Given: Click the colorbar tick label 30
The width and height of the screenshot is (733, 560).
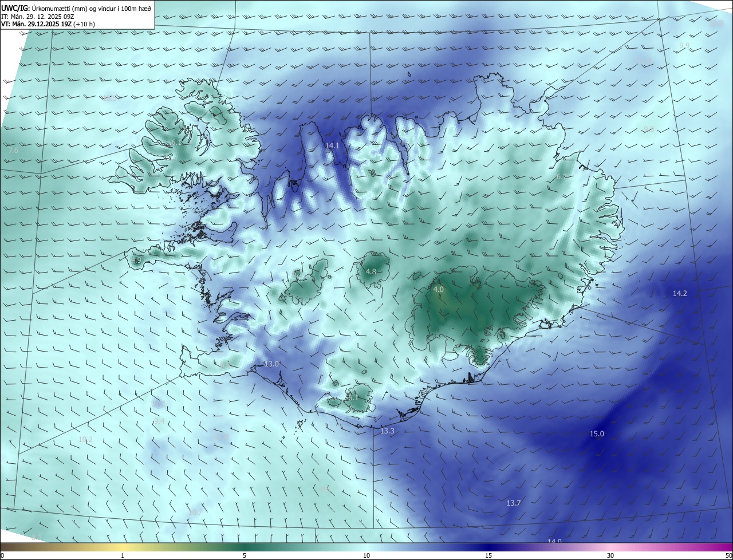Looking at the screenshot, I should click(x=610, y=555).
